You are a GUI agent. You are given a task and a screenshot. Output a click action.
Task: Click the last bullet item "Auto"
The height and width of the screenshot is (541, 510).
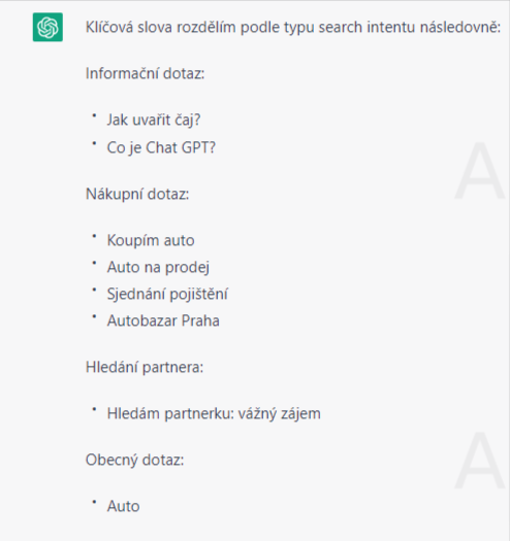pos(123,506)
